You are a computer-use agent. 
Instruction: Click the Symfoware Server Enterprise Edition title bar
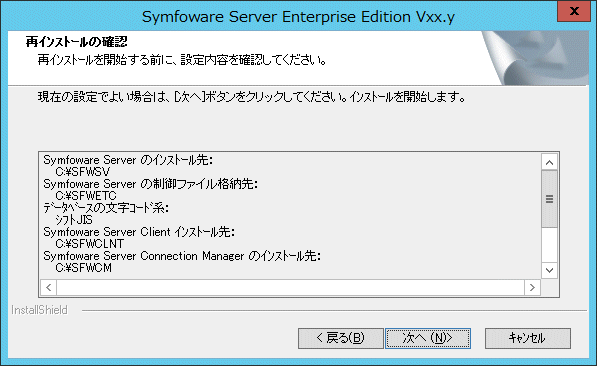tap(298, 16)
